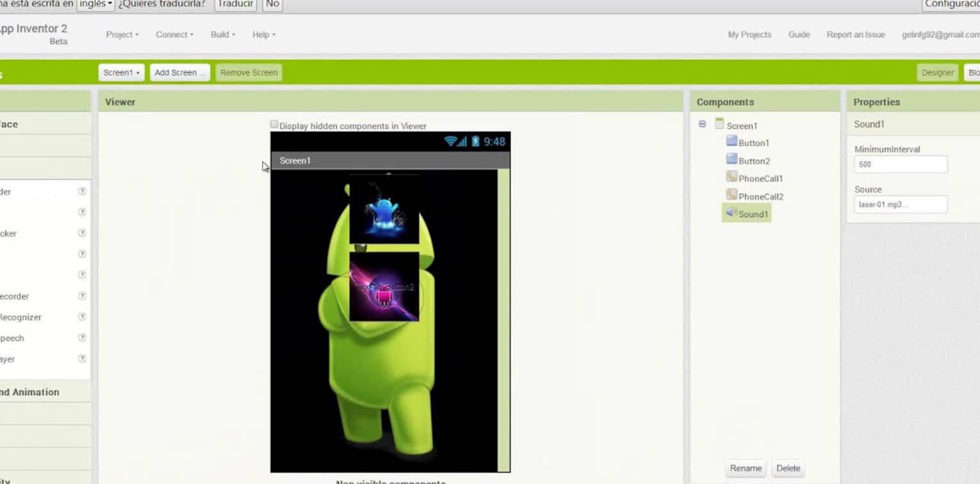
Task: Open the inglés language dropdown
Action: [x=95, y=4]
